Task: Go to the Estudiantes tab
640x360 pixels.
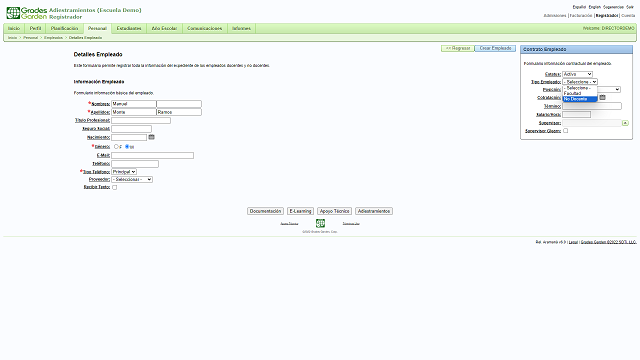Action: pyautogui.click(x=129, y=28)
